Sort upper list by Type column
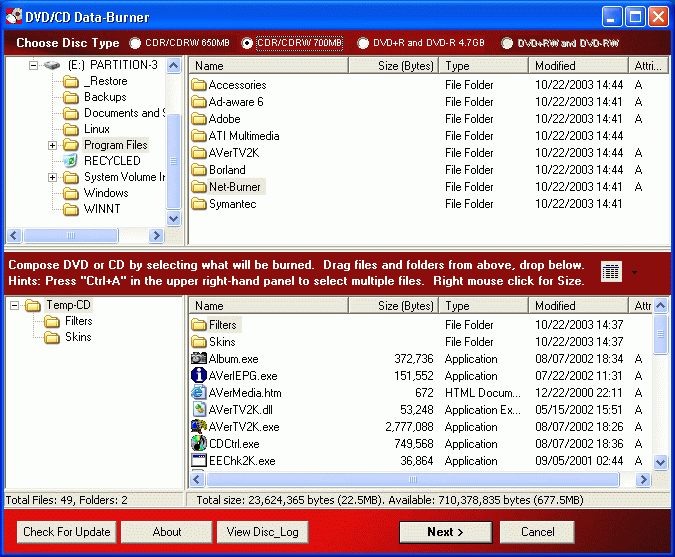 (x=483, y=66)
